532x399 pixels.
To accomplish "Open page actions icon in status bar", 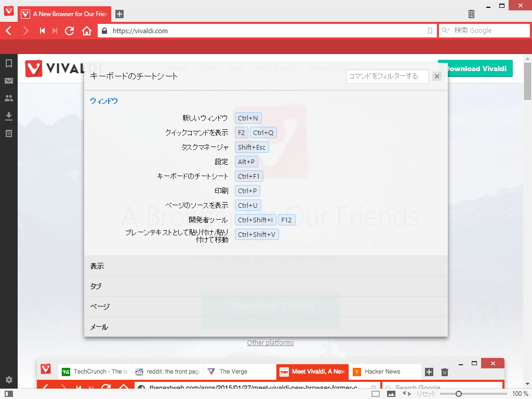I will pos(407,394).
